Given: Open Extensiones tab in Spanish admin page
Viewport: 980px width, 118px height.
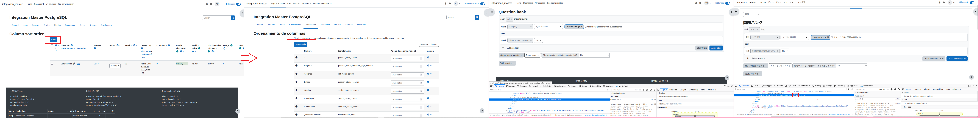Looking at the screenshot, I should coord(311,25).
